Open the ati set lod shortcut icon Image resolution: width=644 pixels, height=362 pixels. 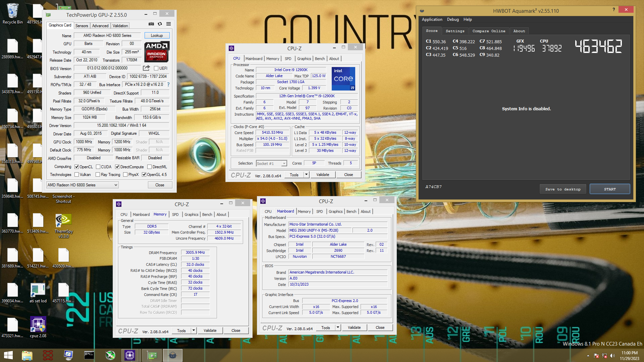(x=38, y=293)
